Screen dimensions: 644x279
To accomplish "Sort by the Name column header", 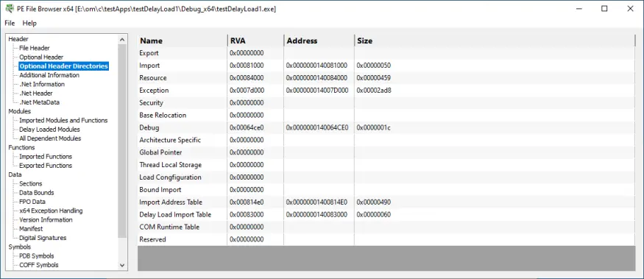I will pyautogui.click(x=182, y=40).
